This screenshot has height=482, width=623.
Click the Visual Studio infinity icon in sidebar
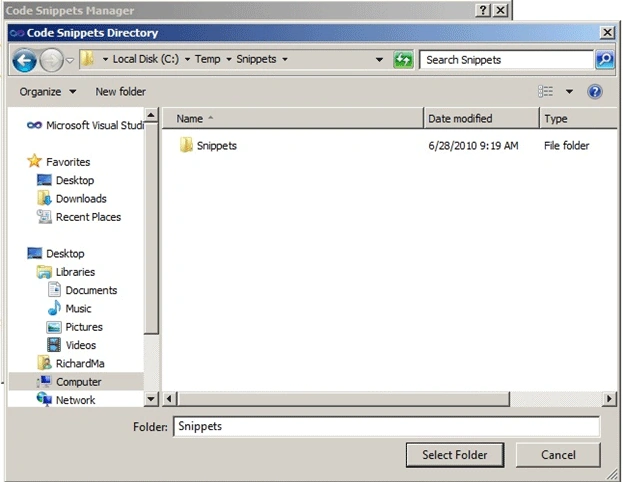(35, 125)
